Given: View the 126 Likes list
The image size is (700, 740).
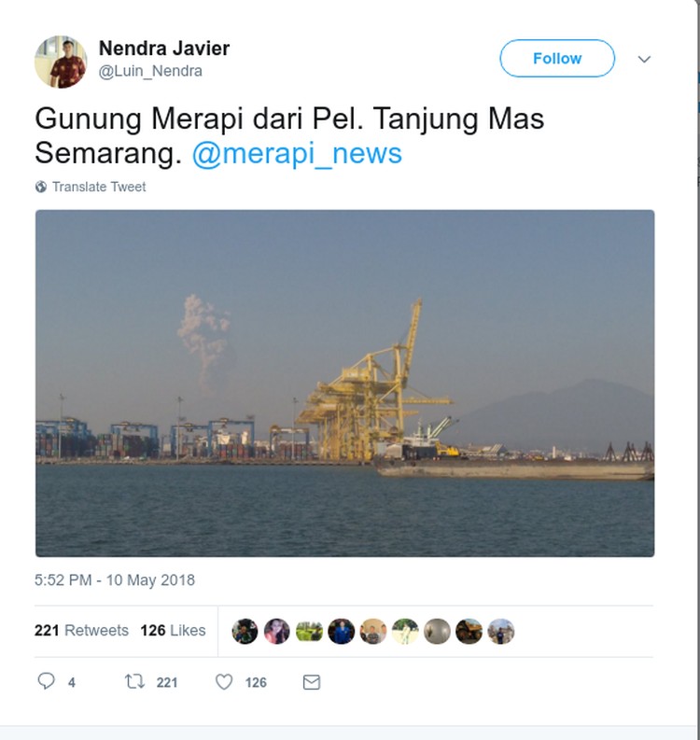Looking at the screenshot, I should 174,631.
